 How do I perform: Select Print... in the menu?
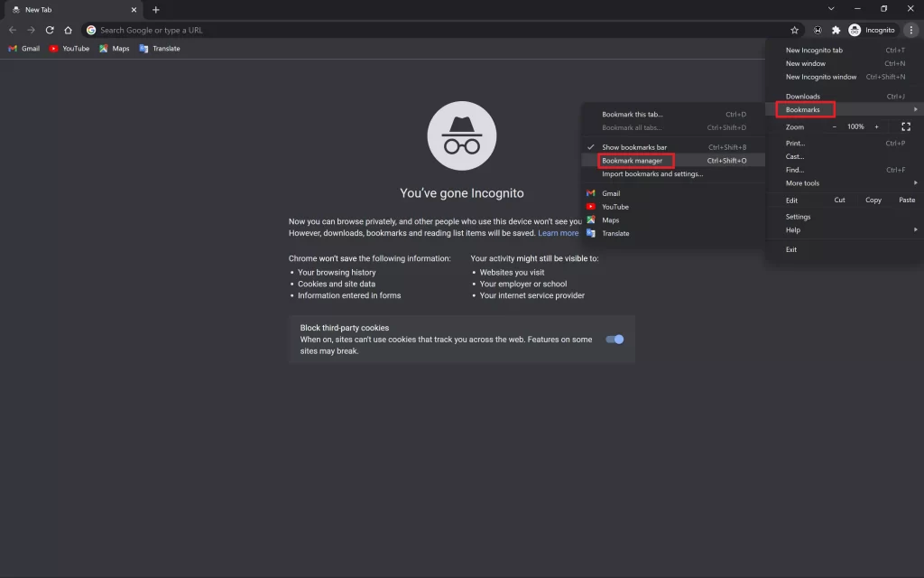coord(845,144)
